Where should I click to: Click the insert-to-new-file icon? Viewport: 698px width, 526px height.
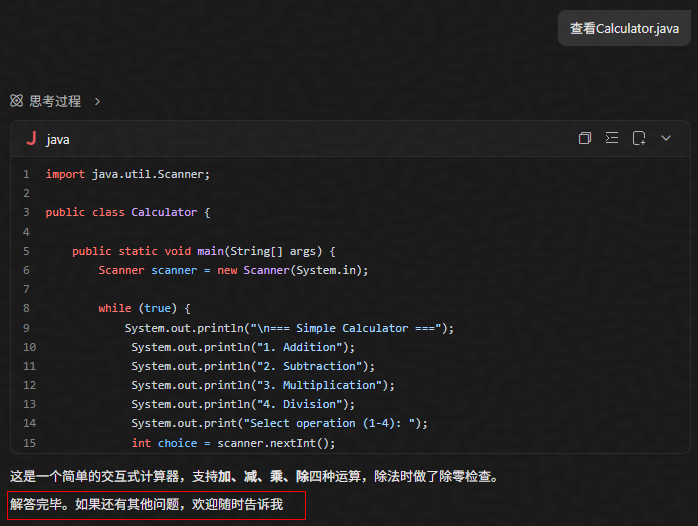639,138
